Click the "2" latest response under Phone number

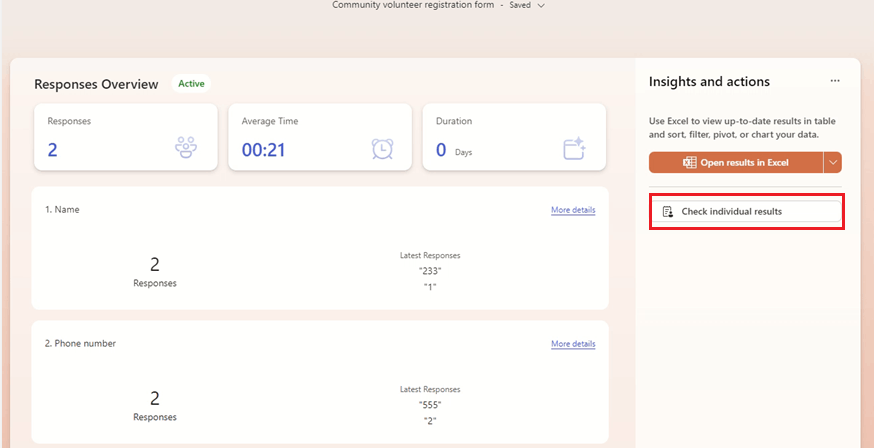coord(430,421)
